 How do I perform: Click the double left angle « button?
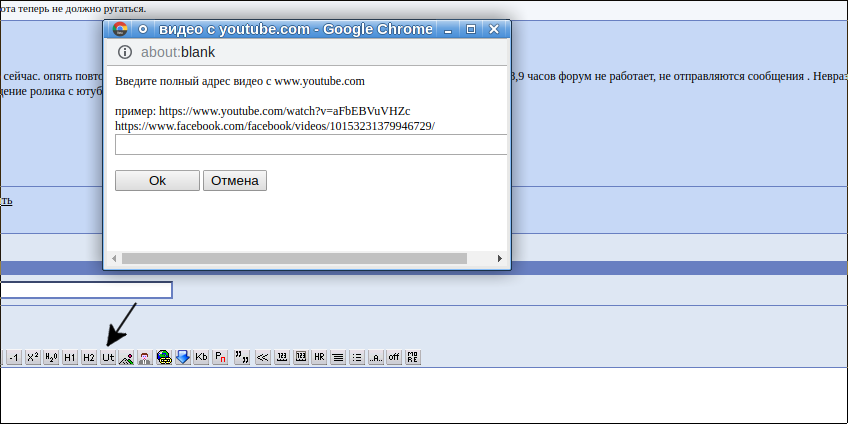click(x=262, y=357)
